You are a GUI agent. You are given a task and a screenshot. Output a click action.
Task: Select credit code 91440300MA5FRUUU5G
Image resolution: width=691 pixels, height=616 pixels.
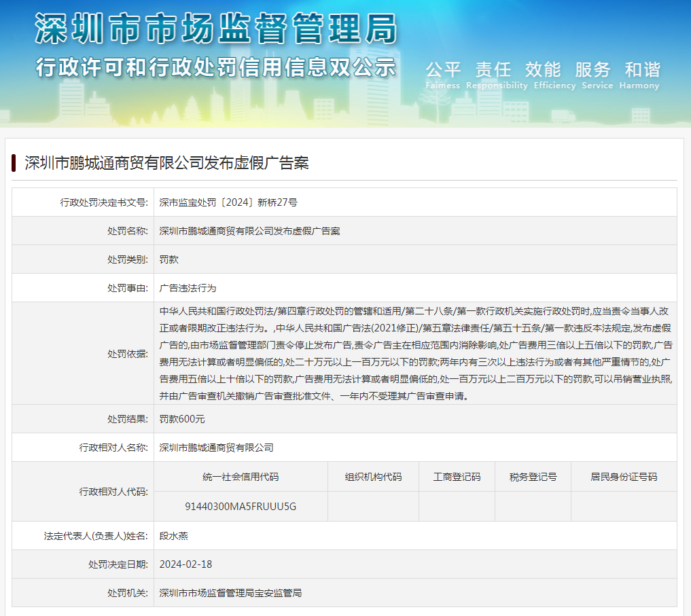[x=241, y=506]
